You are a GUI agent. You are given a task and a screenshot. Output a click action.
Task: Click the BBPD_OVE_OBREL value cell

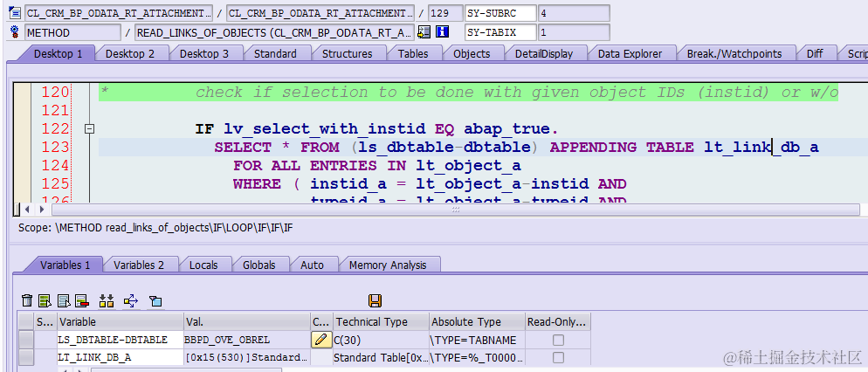pos(247,340)
